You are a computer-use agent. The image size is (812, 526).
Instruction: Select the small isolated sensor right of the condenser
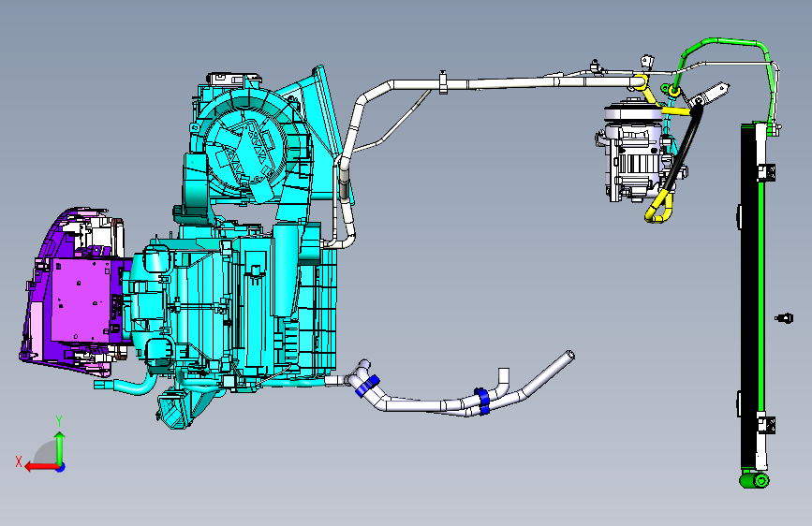coord(784,318)
